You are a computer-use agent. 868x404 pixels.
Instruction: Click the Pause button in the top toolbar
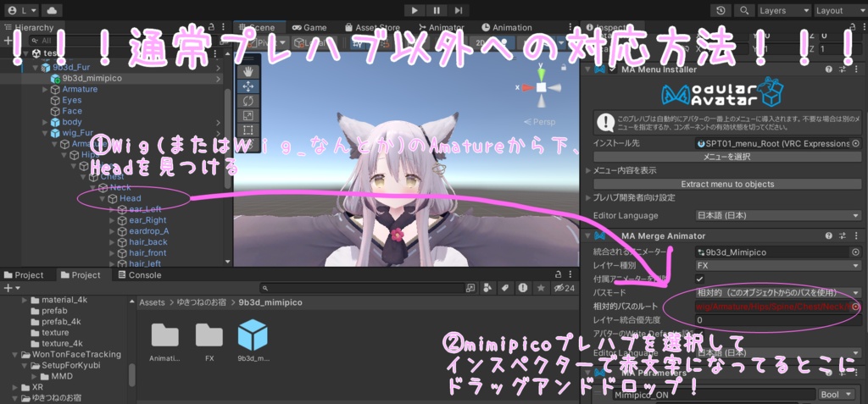pyautogui.click(x=437, y=10)
